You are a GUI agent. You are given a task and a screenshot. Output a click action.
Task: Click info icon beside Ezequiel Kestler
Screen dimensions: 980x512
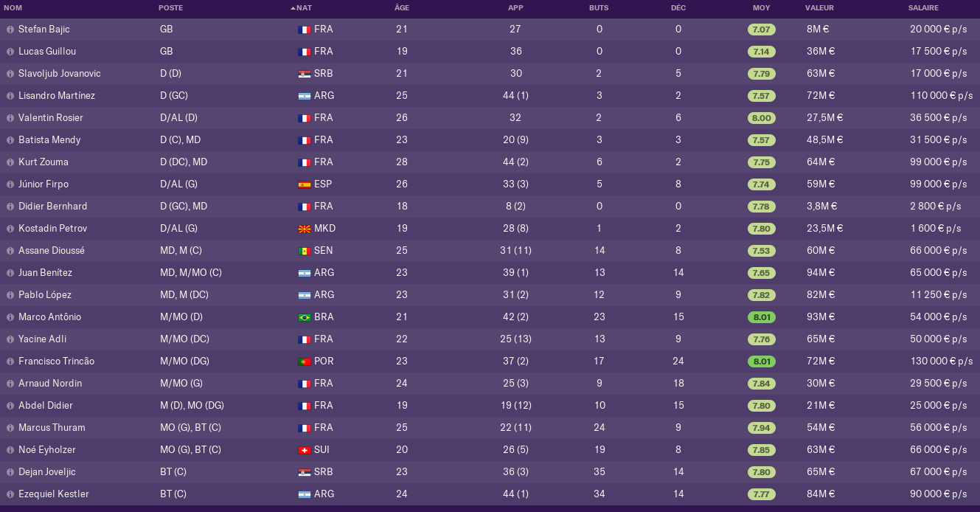point(10,494)
